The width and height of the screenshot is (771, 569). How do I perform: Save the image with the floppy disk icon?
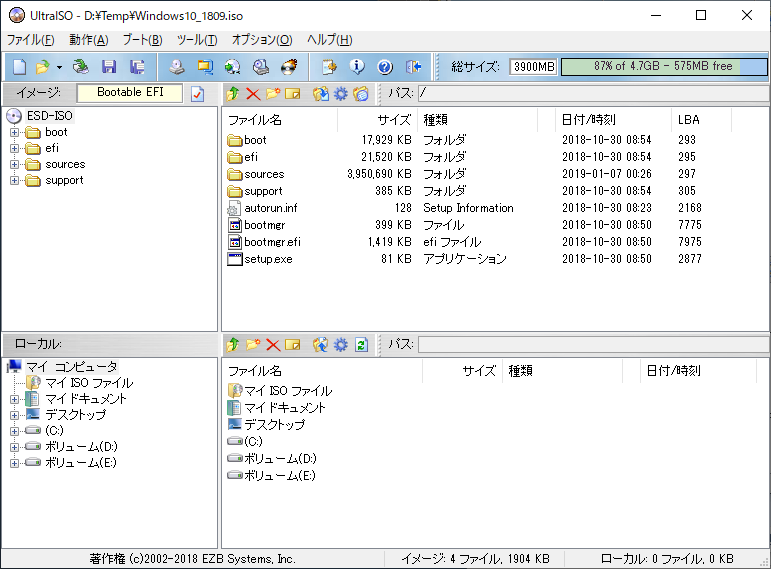pyautogui.click(x=109, y=66)
